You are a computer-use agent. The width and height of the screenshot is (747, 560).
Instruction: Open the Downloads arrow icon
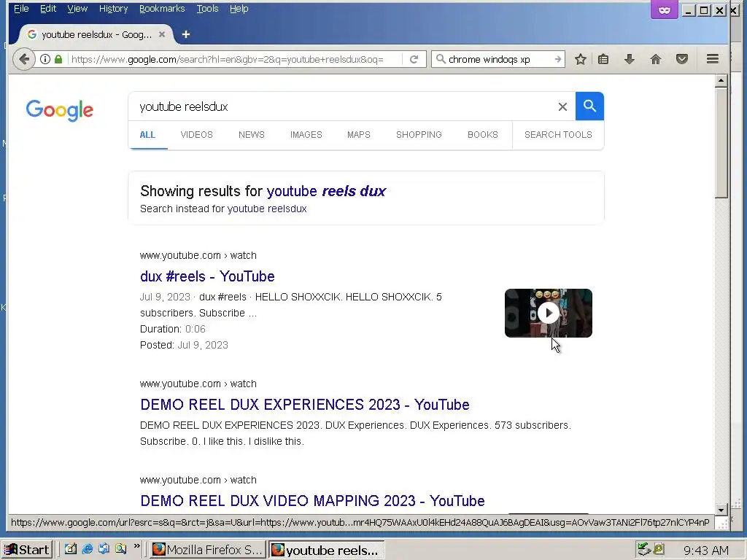(x=630, y=59)
